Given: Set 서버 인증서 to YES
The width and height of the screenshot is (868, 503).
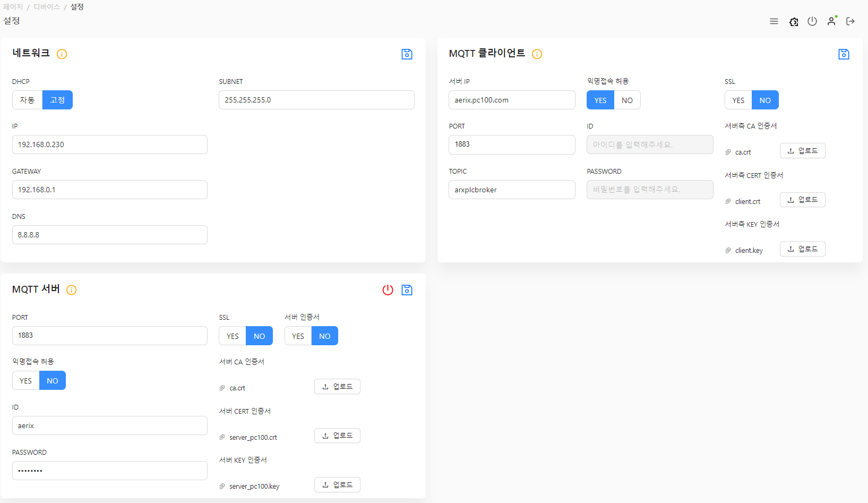Looking at the screenshot, I should click(298, 336).
